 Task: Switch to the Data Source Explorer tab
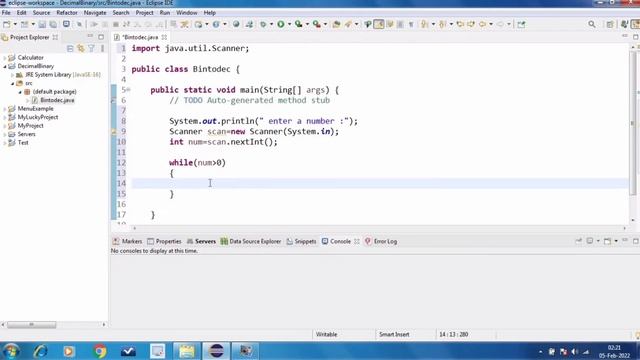click(x=251, y=241)
